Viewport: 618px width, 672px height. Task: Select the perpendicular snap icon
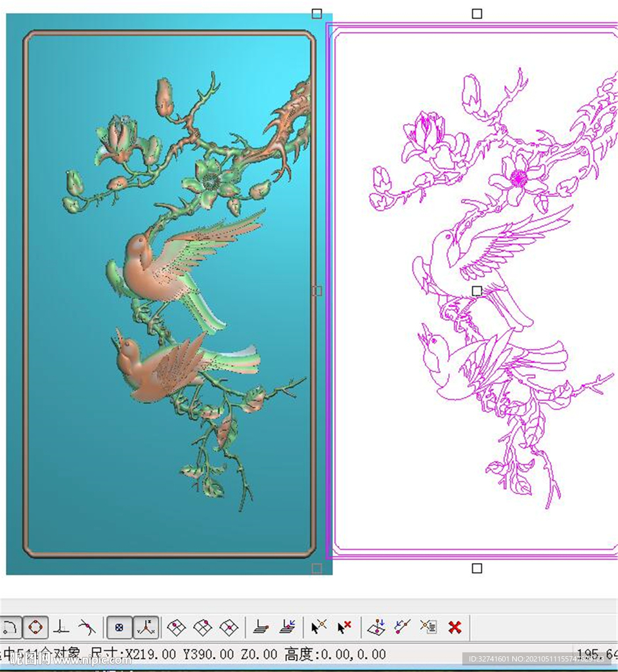point(61,627)
